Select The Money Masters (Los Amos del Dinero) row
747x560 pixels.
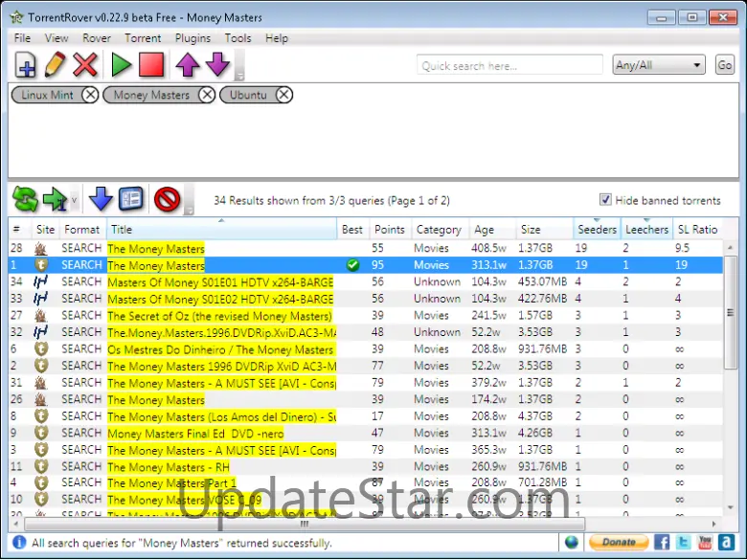(x=366, y=416)
